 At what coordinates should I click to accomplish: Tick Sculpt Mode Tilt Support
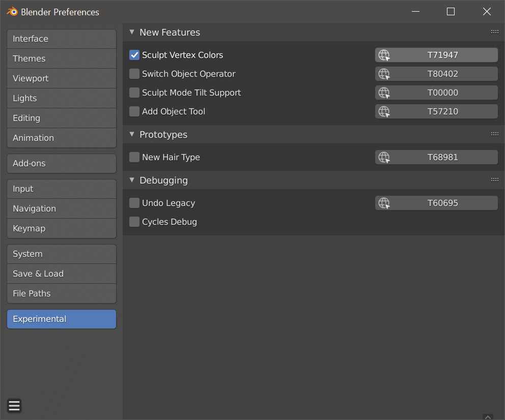tap(134, 93)
